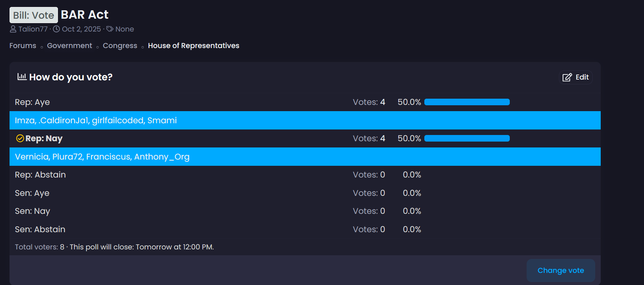Viewport: 644px width, 285px height.
Task: Open House of Representatives breadcrumb
Action: click(x=193, y=45)
